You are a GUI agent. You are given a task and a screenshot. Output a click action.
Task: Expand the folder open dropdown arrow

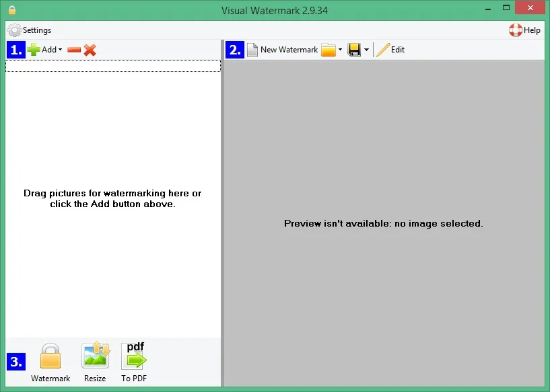click(x=340, y=50)
